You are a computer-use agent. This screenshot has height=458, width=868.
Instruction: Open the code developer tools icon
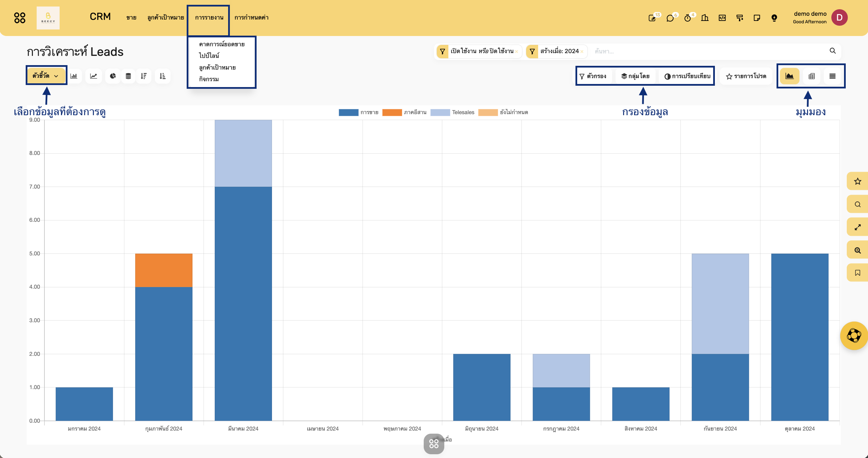click(x=722, y=18)
